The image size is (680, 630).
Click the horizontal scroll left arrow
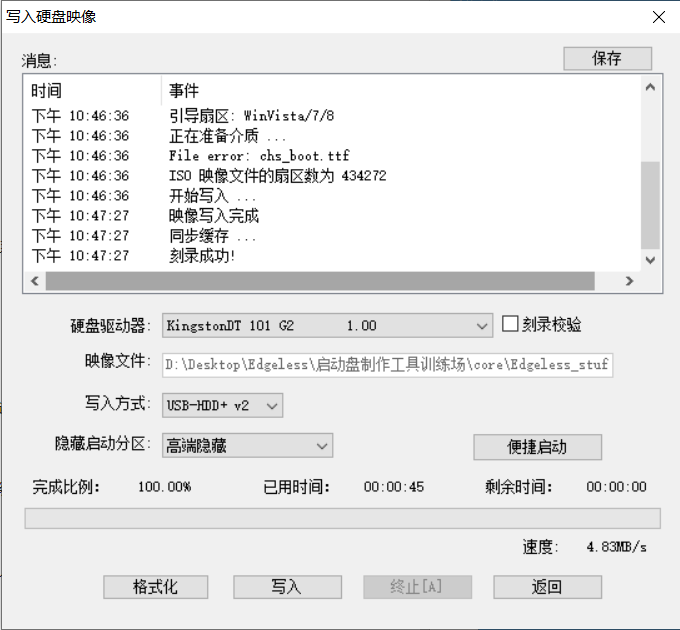pos(35,281)
